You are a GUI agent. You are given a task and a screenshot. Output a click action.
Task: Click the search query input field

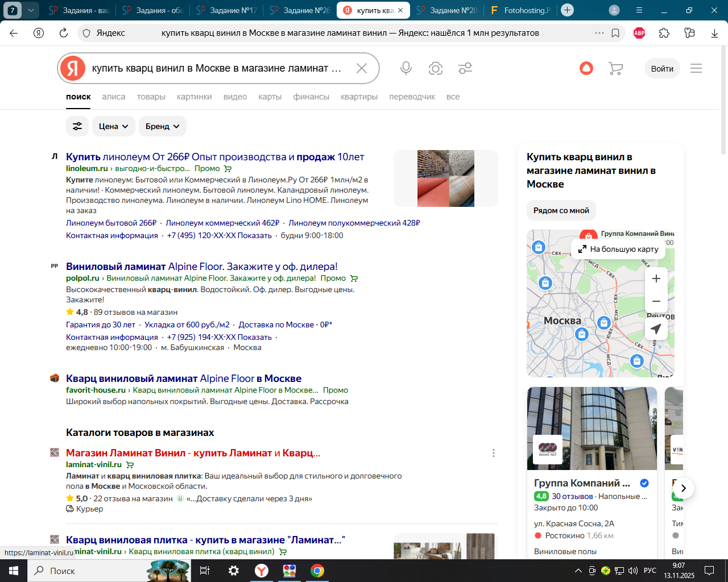(217, 68)
